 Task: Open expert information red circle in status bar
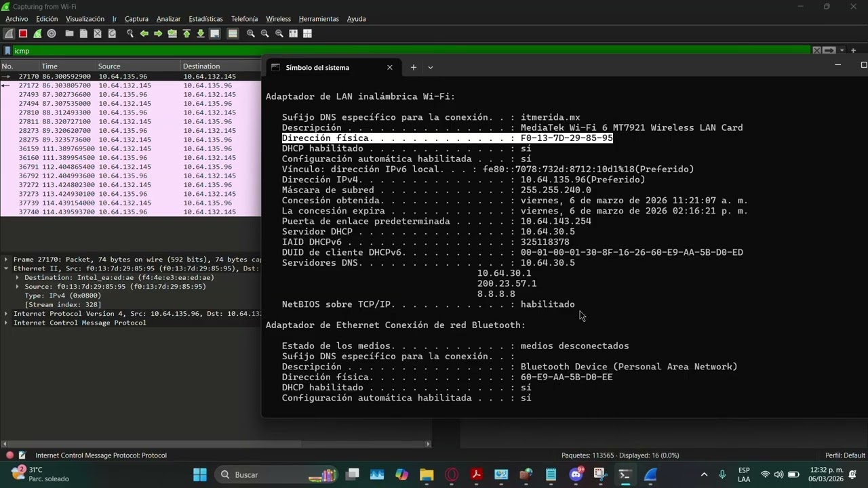tap(9, 455)
